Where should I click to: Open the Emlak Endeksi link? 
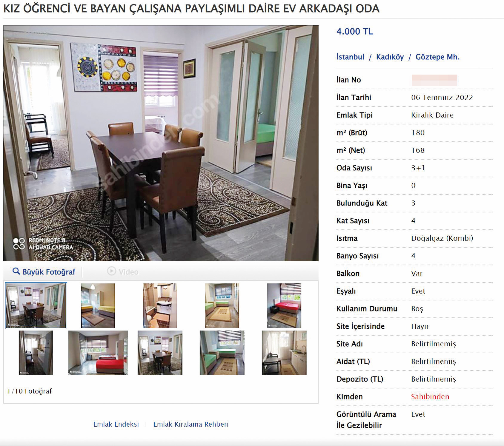click(116, 424)
